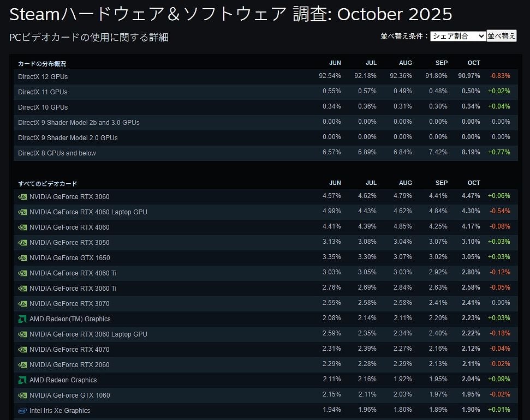Click the AMD logo beside Radeon(TM) Graphics
The height and width of the screenshot is (420, 530).
click(22, 319)
